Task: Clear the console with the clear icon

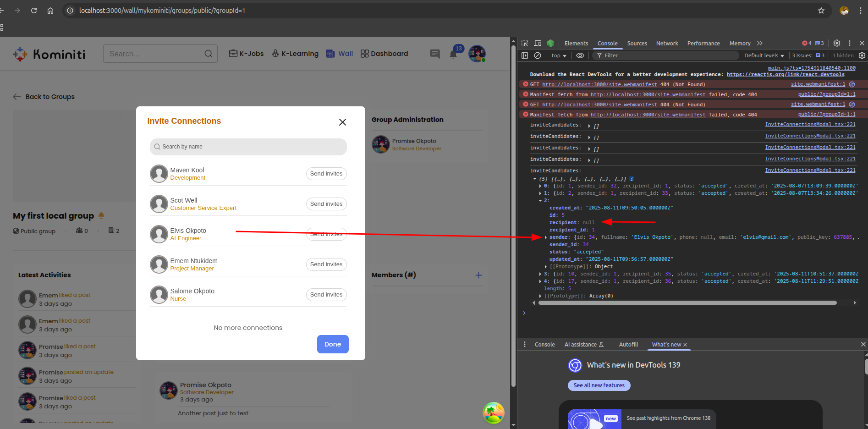Action: [538, 55]
